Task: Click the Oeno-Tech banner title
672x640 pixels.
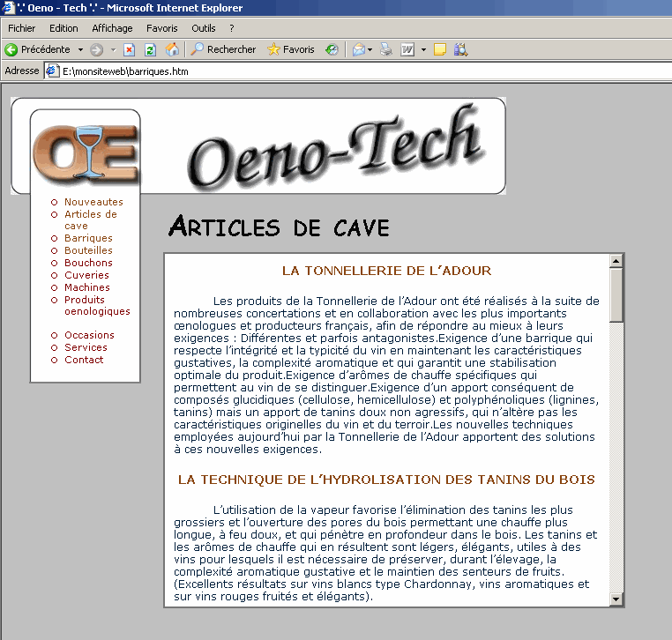Action: coord(336,147)
